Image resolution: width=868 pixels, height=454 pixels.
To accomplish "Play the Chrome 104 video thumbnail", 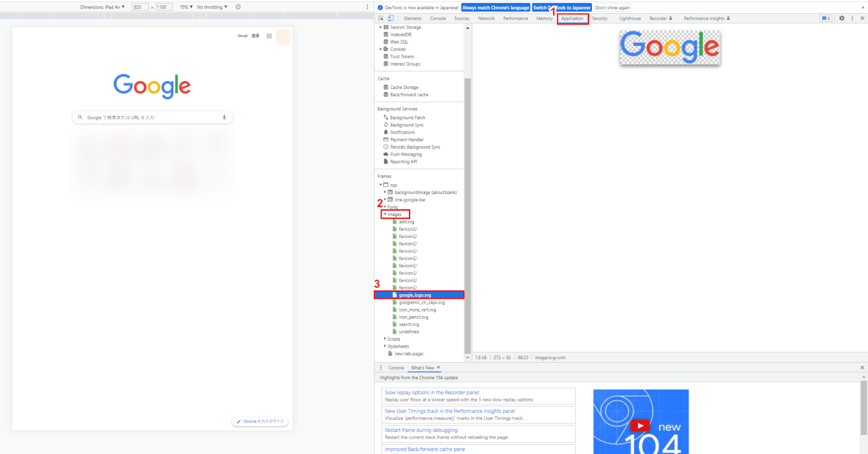I will tap(640, 425).
